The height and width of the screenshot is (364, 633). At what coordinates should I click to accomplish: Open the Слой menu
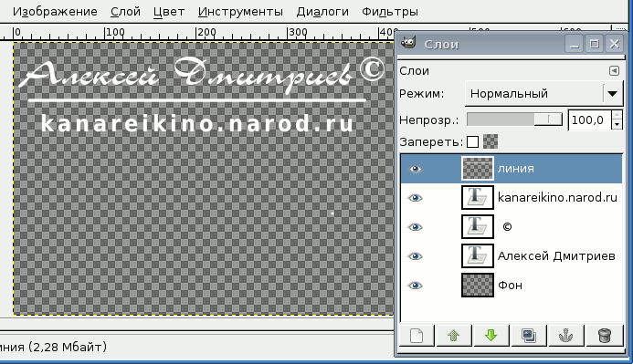click(x=125, y=12)
